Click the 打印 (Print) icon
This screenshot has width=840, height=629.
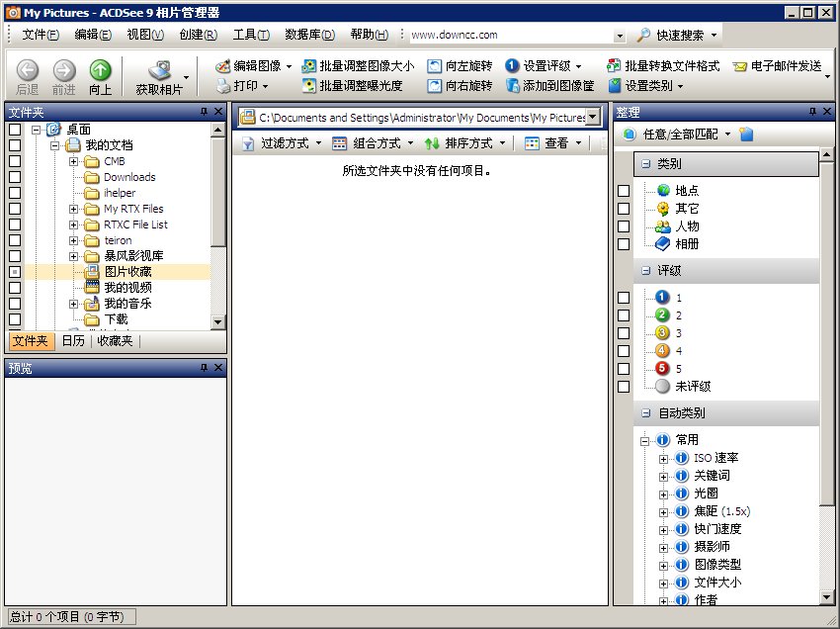tap(242, 85)
